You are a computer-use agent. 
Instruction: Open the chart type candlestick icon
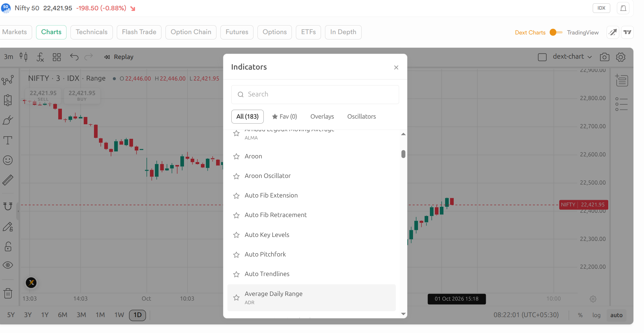coord(23,57)
